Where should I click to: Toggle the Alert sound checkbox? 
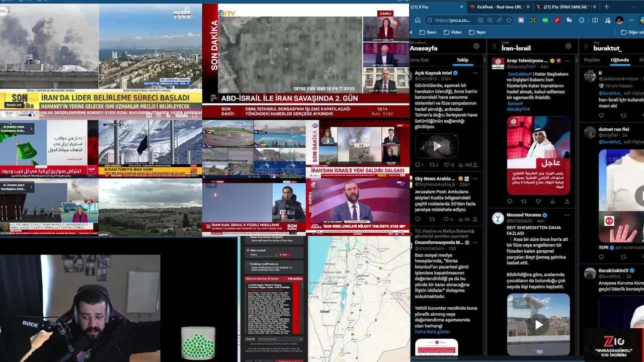click(248, 250)
